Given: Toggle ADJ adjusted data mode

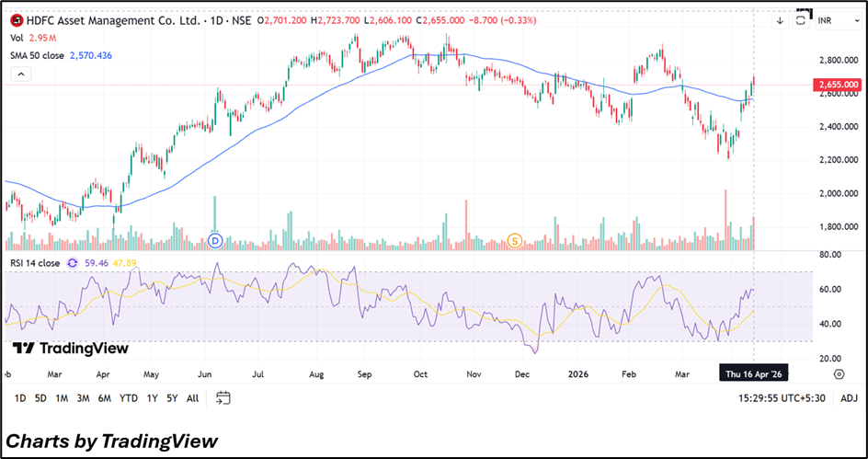Looking at the screenshot, I should pos(849,398).
